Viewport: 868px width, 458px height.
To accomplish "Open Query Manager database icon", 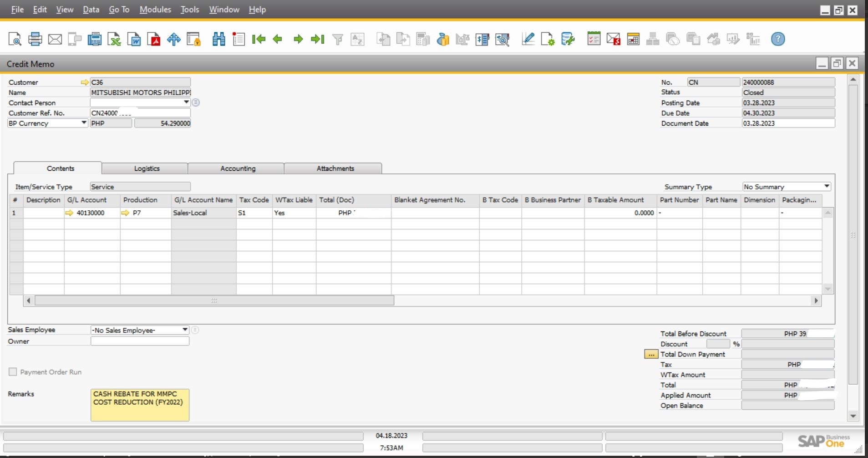I will click(568, 39).
